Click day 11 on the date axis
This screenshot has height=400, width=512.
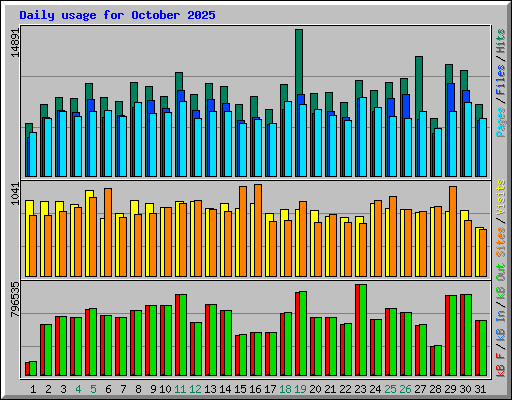point(180,389)
